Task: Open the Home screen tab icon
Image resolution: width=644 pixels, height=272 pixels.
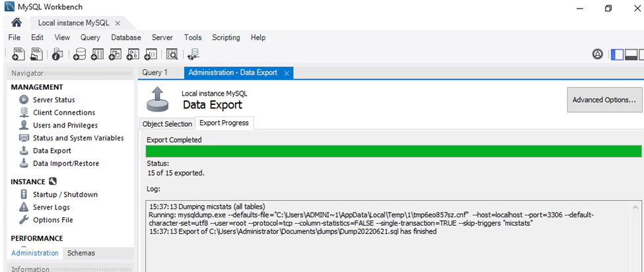Action: coord(16,22)
